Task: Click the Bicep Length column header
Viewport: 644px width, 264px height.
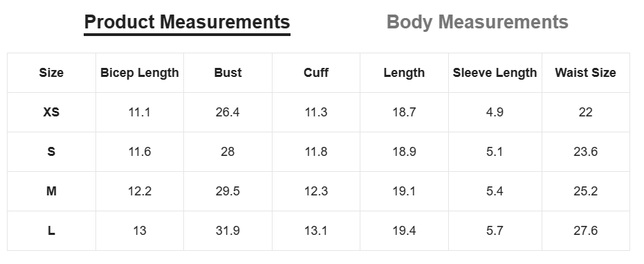Action: 140,73
